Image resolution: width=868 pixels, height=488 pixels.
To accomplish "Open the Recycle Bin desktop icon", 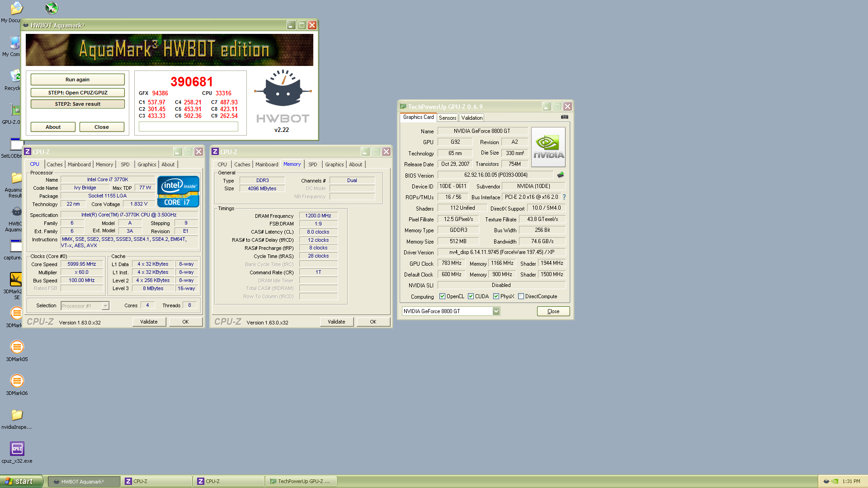I will (15, 77).
